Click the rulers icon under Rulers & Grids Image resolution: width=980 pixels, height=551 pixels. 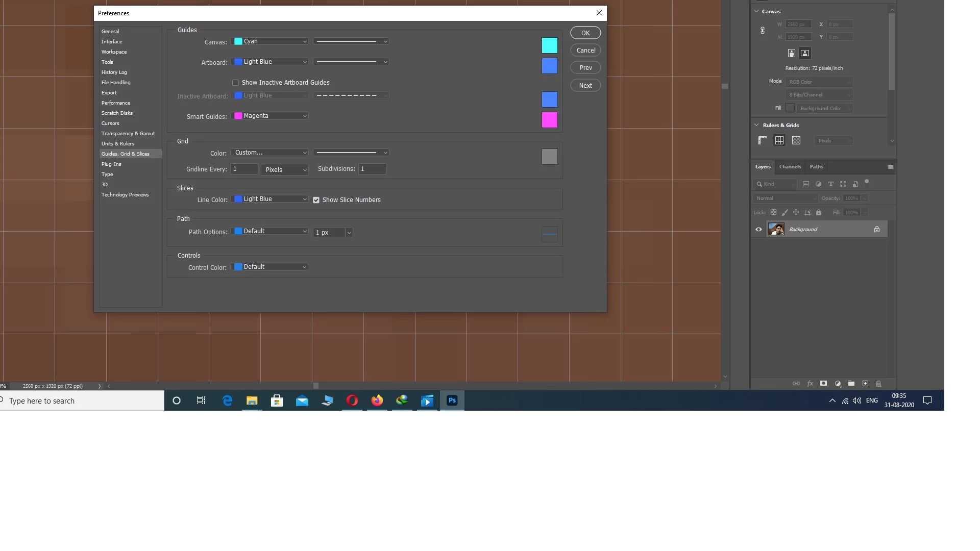763,141
